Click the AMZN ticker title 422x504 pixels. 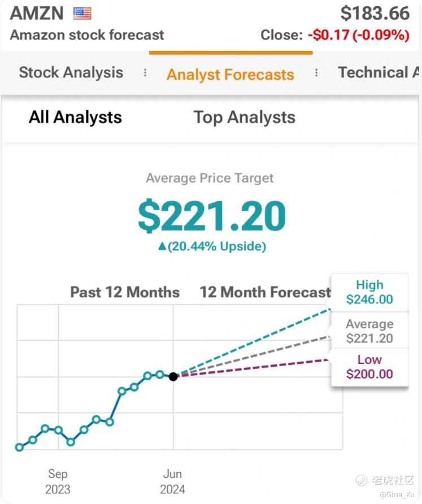point(37,13)
